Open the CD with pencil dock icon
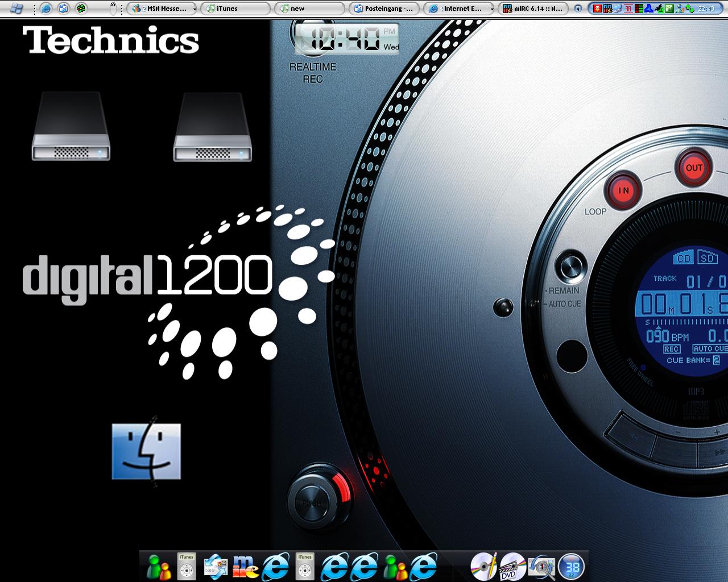728x582 pixels. click(483, 566)
